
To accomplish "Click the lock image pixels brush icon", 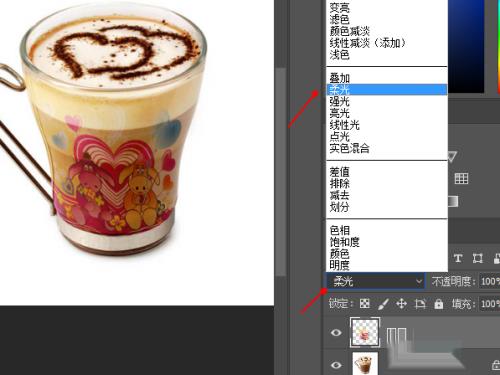I will click(x=383, y=304).
